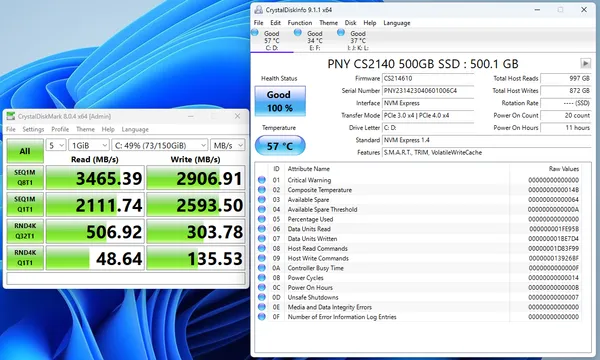Click the 57 °C temperature indicator
Viewport: 600px width, 360px height.
tap(280, 146)
